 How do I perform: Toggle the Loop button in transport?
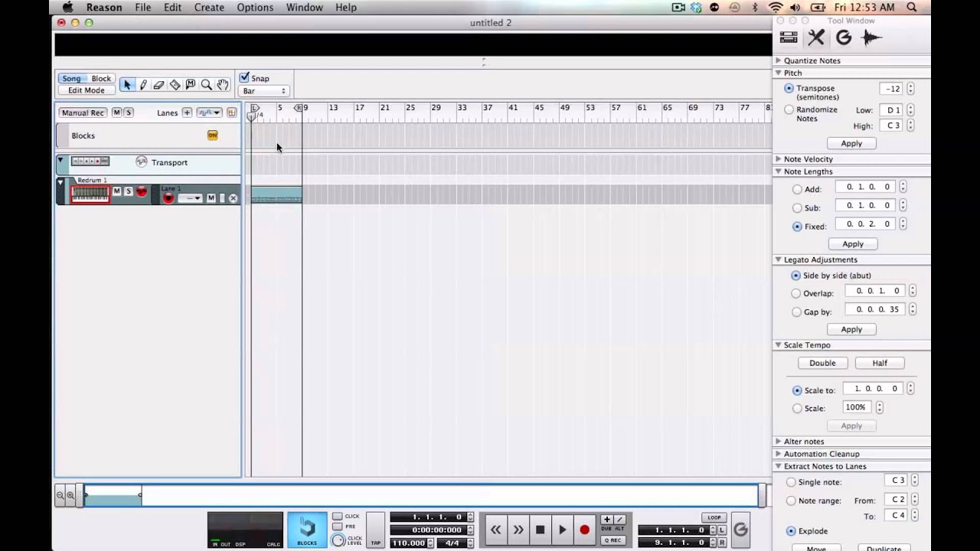coord(714,517)
